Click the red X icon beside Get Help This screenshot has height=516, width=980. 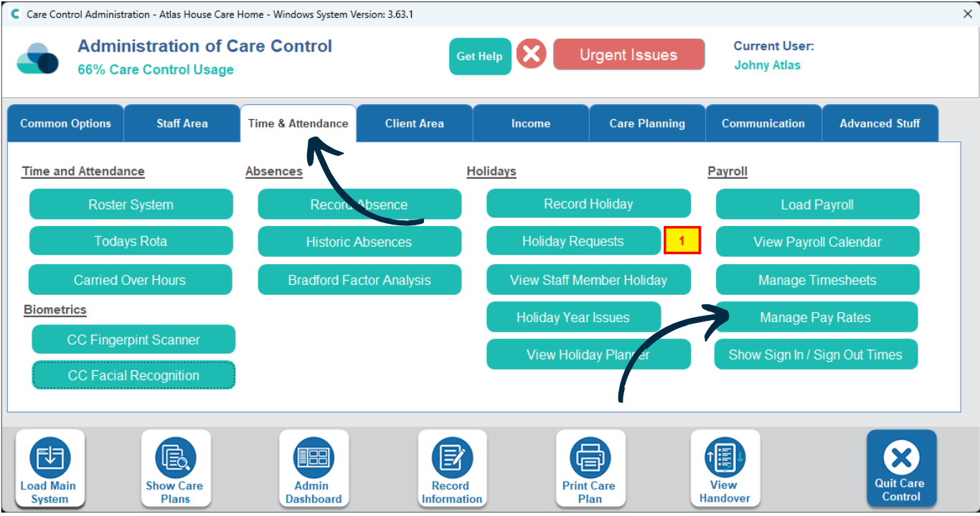(x=532, y=55)
